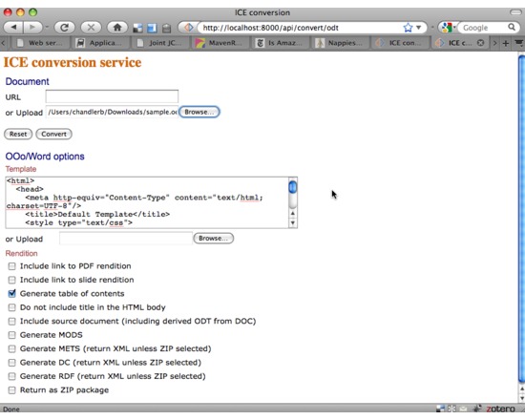Viewport: 525px width, 420px height.
Task: Open the Delicious icon in status bar
Action: 440,409
